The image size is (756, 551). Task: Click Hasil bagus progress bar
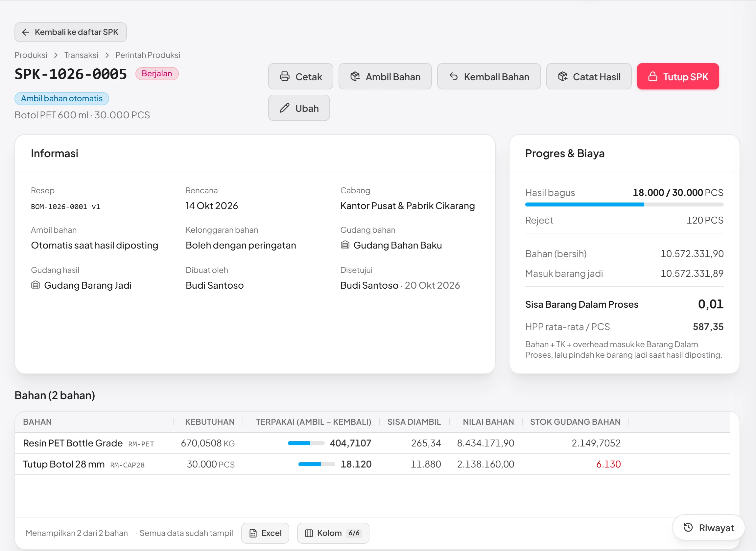624,204
